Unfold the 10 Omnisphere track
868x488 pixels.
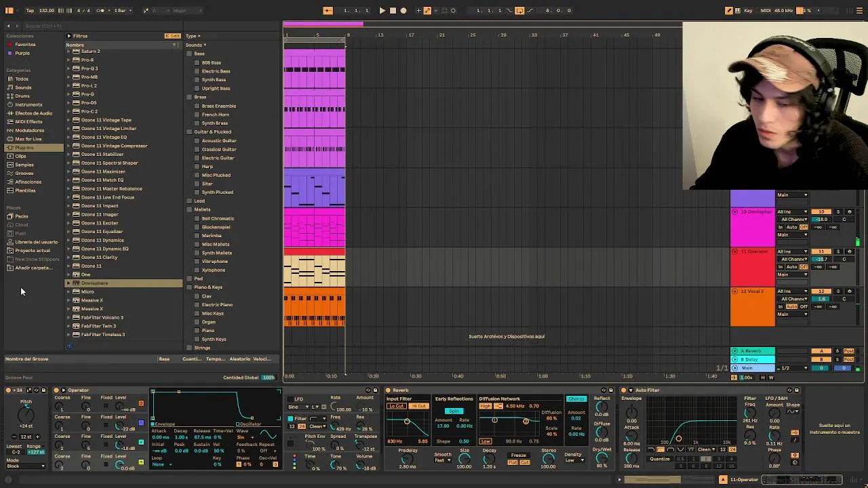tap(734, 212)
